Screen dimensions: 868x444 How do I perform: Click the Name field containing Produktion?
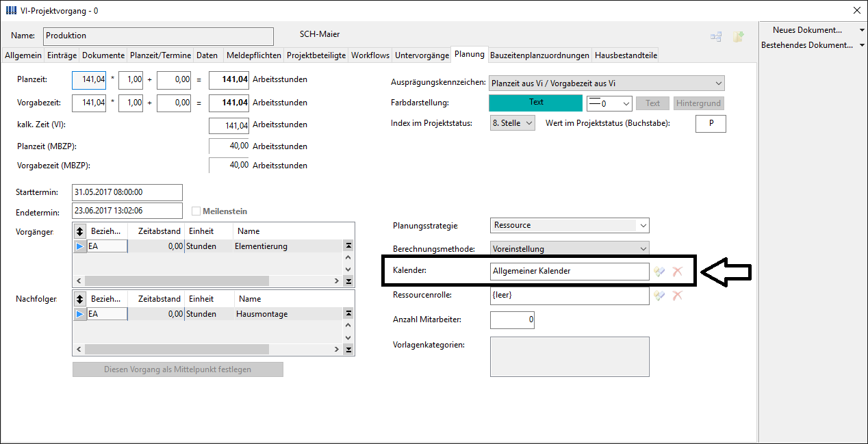point(158,36)
